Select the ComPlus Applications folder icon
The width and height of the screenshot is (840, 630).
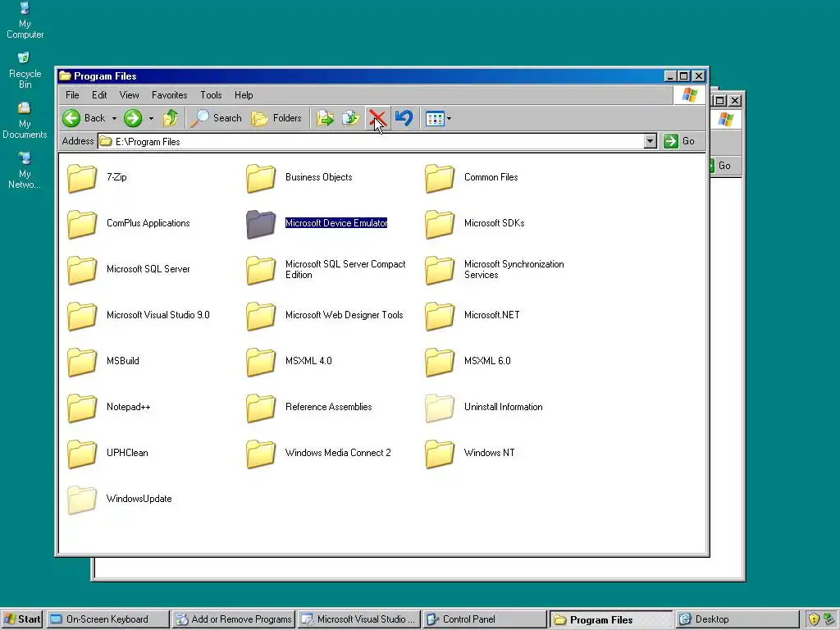click(x=82, y=224)
